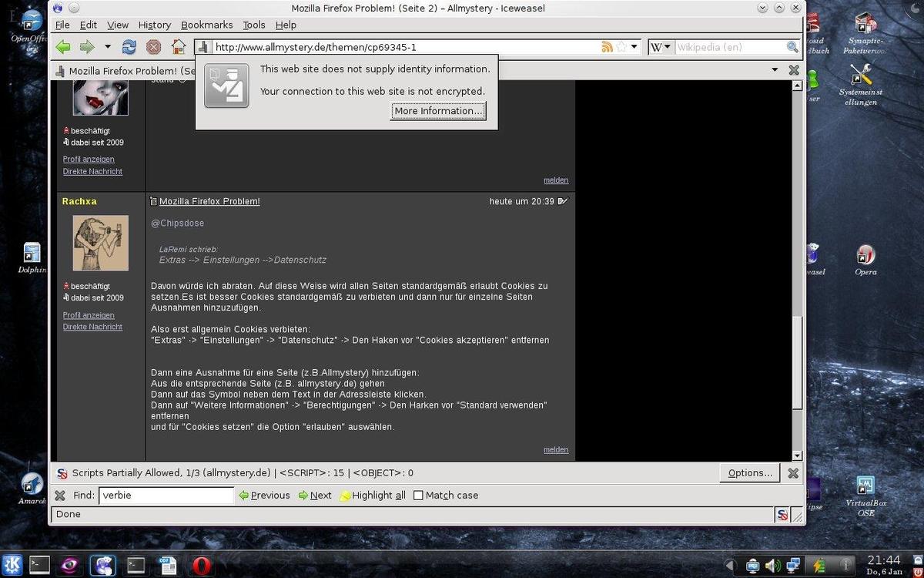
Task: Click the Iceweasel taskbar button
Action: pyautogui.click(x=102, y=566)
